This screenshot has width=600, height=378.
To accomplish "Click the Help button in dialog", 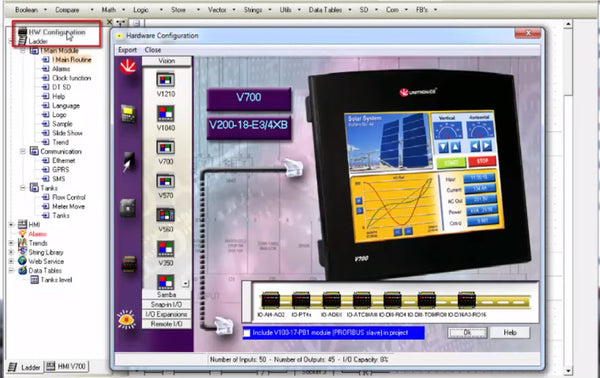I will click(x=510, y=333).
